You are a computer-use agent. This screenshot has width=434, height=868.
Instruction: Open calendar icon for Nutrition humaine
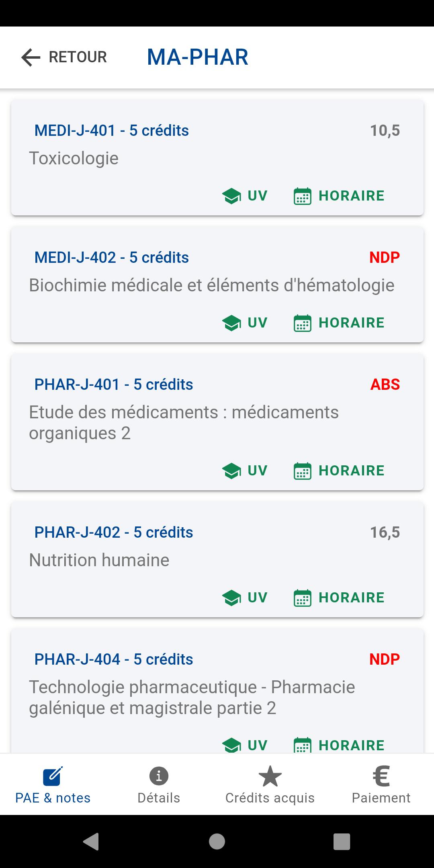[x=302, y=598]
